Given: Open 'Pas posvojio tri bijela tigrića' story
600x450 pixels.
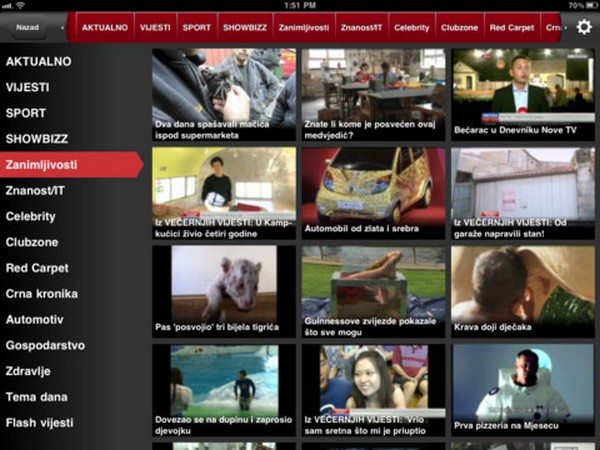Looking at the screenshot, I should pyautogui.click(x=224, y=292).
